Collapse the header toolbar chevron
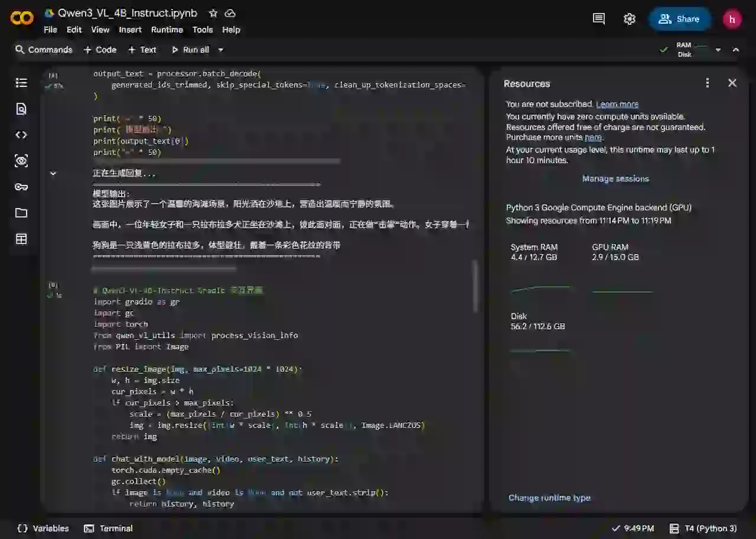This screenshot has width=756, height=539. [x=736, y=50]
